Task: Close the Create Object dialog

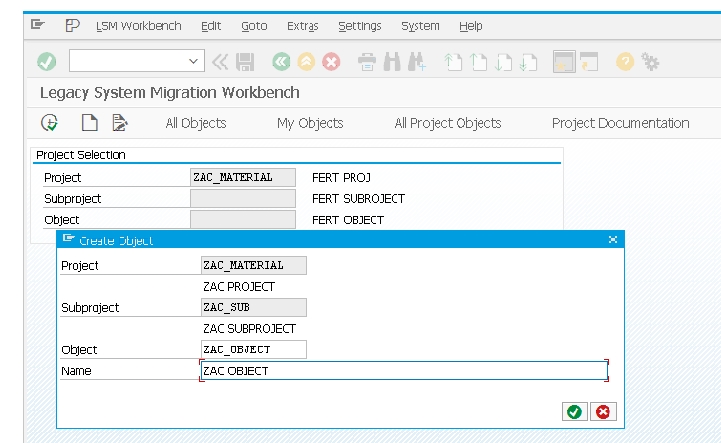Action: [612, 240]
